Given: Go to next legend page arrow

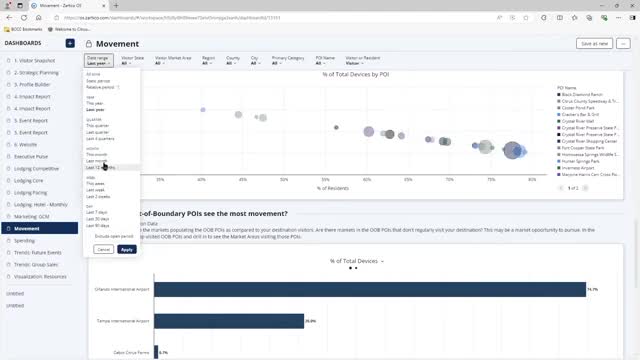Looking at the screenshot, I should [585, 188].
